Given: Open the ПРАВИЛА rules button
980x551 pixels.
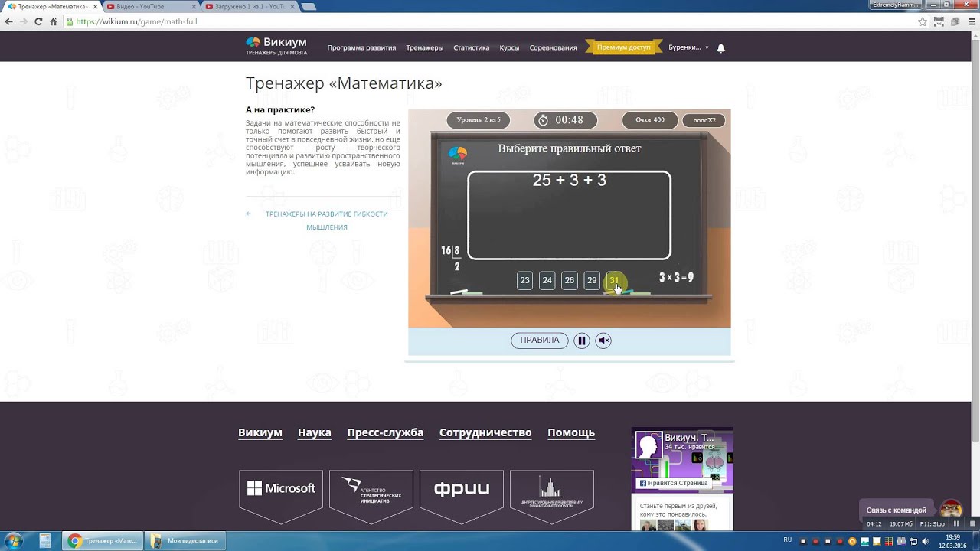Looking at the screenshot, I should pyautogui.click(x=540, y=341).
